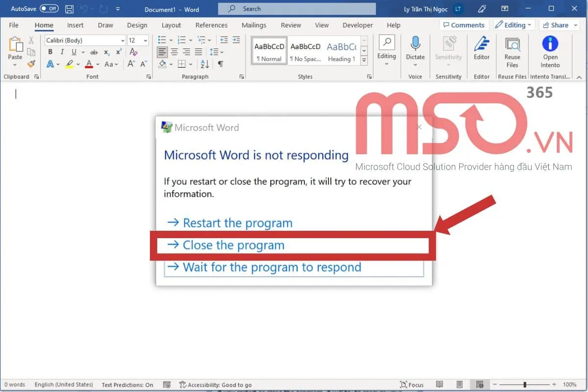588x392 pixels.
Task: Align text to the right
Action: point(186,52)
